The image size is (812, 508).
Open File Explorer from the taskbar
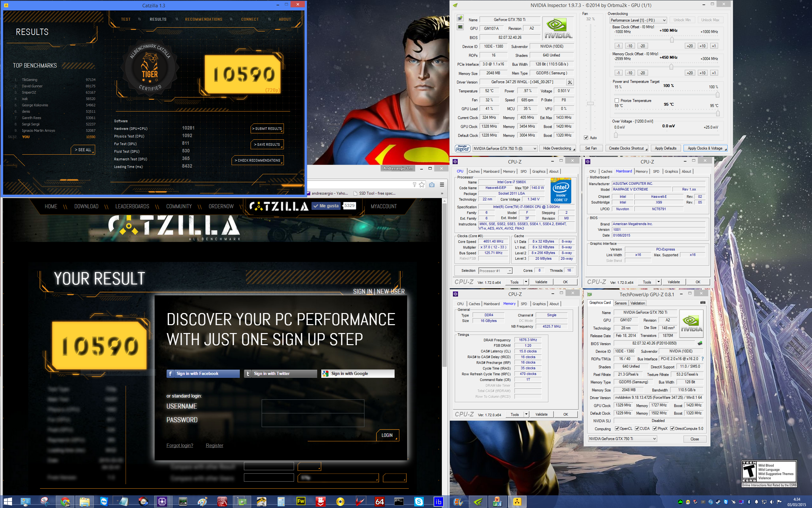[x=84, y=502]
